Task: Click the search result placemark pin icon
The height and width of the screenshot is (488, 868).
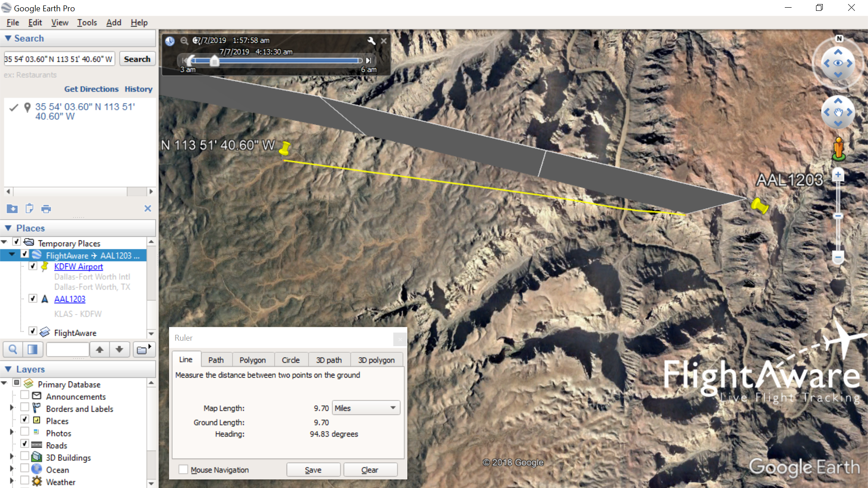Action: point(27,108)
